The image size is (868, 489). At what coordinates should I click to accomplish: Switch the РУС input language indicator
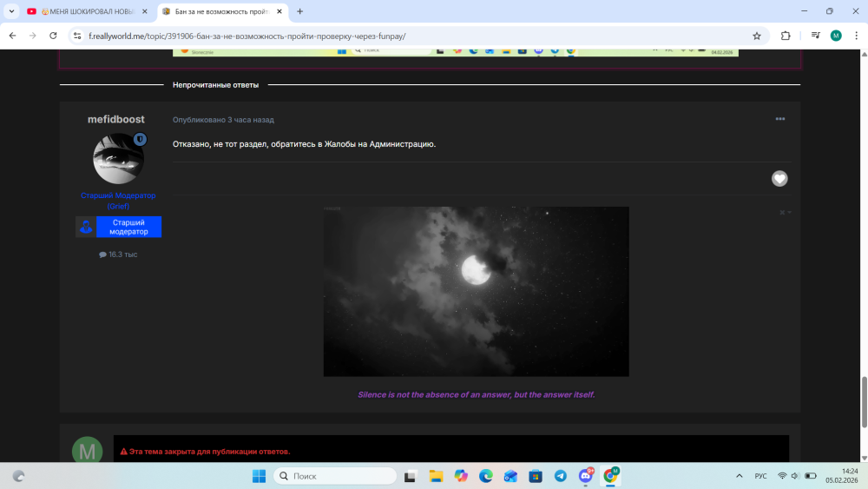[x=760, y=476]
